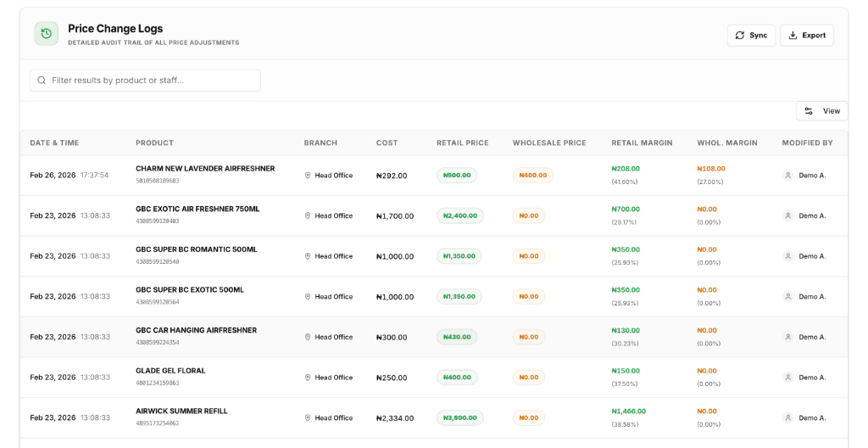Open the View options button
The width and height of the screenshot is (868, 448).
tap(821, 111)
